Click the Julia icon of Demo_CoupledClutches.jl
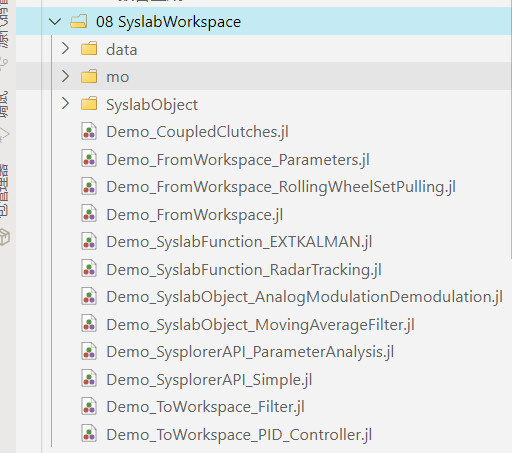Viewport: 512px width, 453px height. (89, 131)
